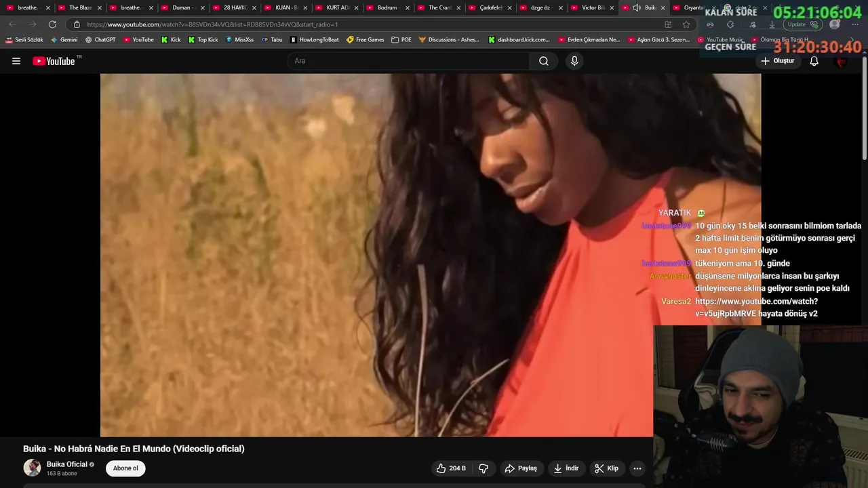Switch to The Cranb tab
This screenshot has height=488, width=868.
tap(439, 7)
